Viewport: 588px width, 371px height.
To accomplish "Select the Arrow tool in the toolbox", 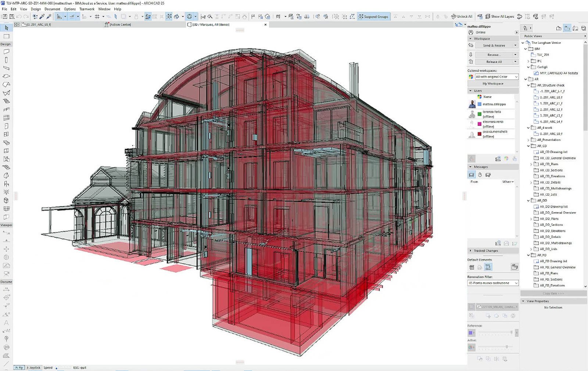I will [x=6, y=28].
